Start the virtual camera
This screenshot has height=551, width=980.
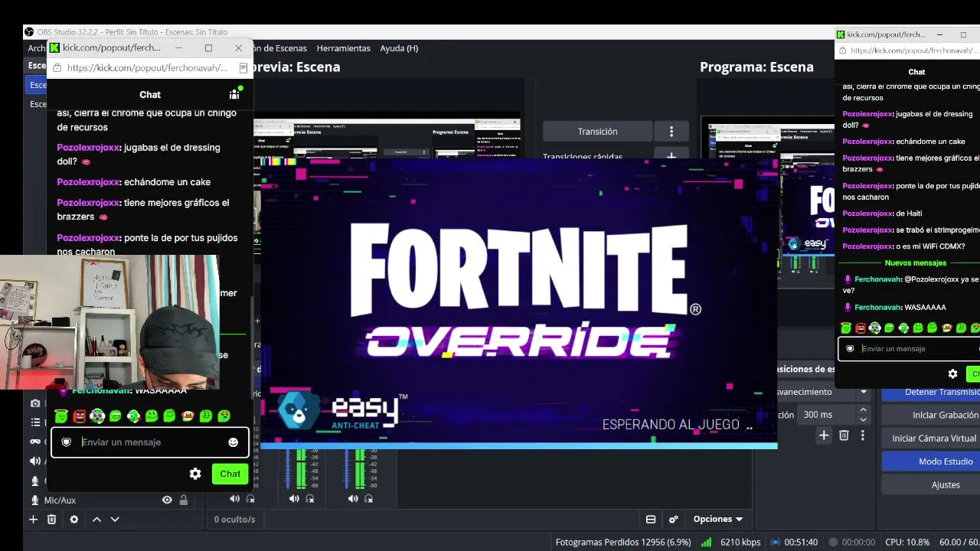click(931, 439)
